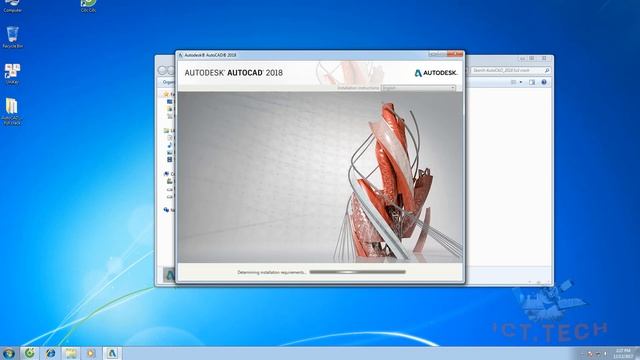Click the Change your view icon in Explorer
Viewport: 640px width, 360px height.
[513, 82]
